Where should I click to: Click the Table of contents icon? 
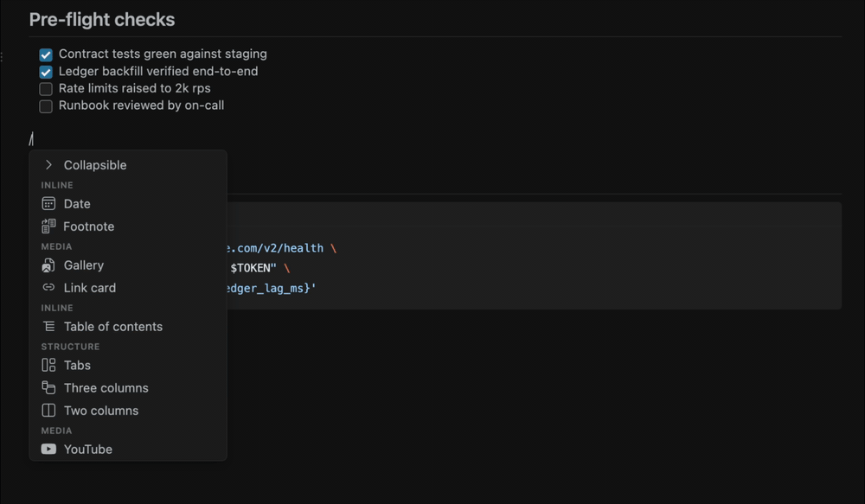point(48,327)
